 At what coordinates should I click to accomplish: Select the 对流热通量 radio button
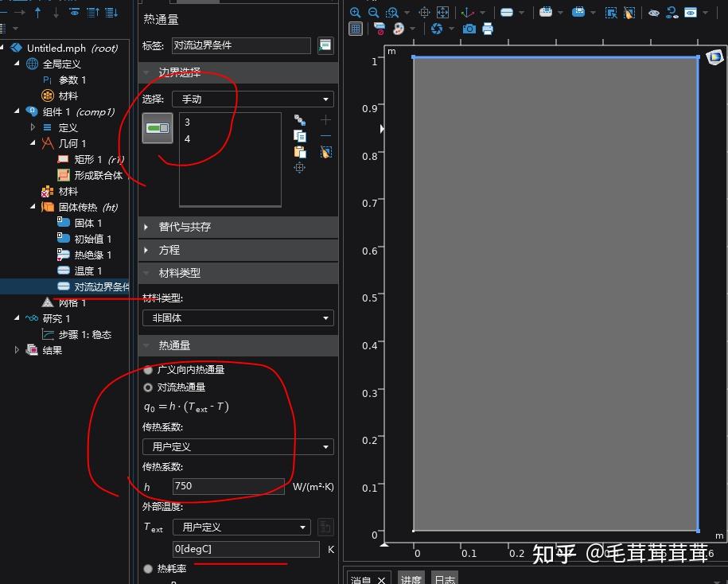click(147, 387)
